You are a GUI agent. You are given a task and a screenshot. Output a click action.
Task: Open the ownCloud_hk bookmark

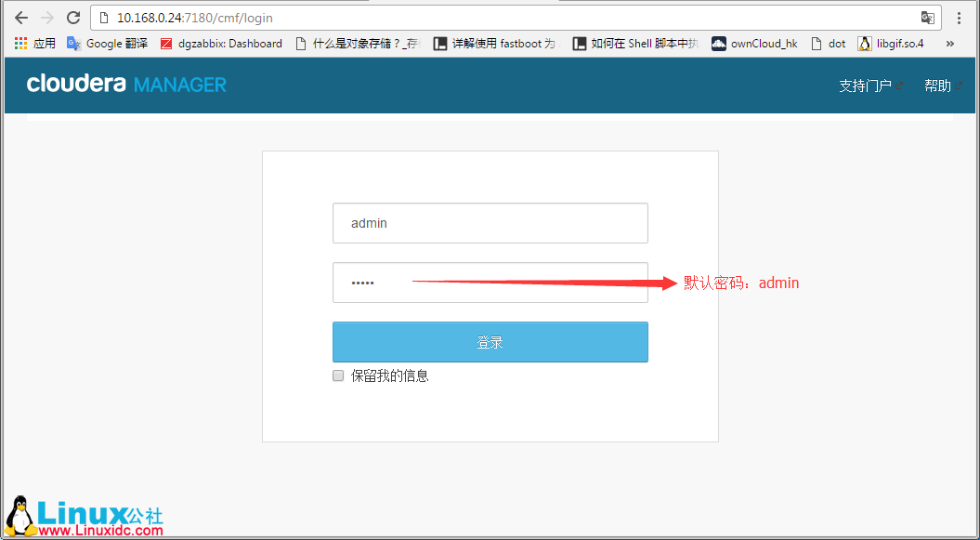753,43
